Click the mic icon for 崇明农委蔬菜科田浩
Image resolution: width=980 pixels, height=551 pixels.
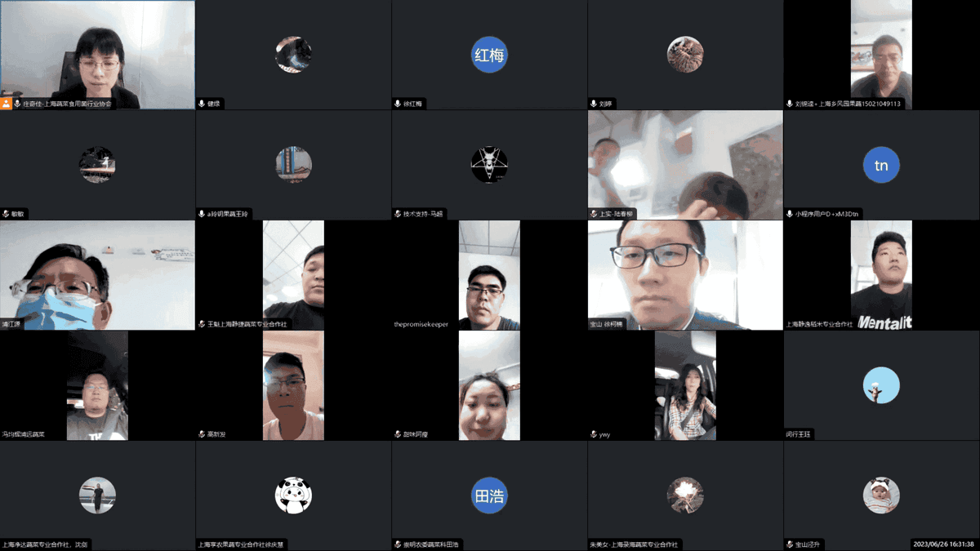click(x=398, y=544)
